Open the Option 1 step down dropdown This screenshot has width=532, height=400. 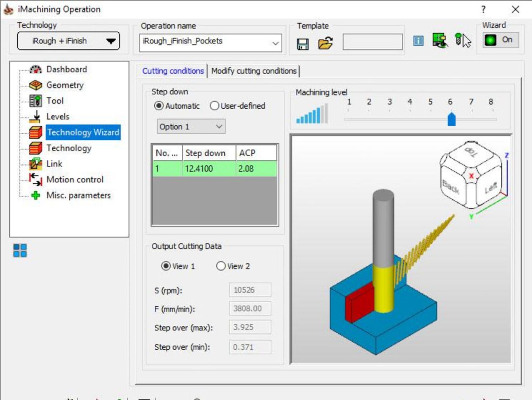tap(191, 127)
